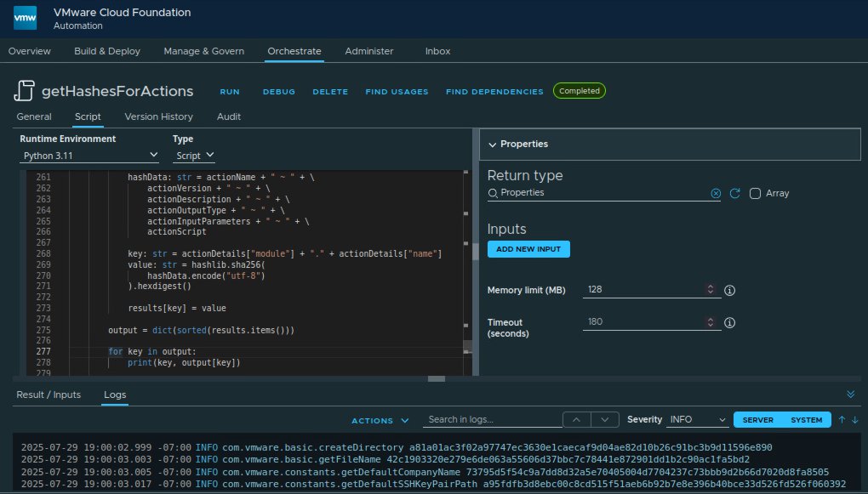
Task: Open the ACTIONS dropdown in logs
Action: (x=380, y=420)
